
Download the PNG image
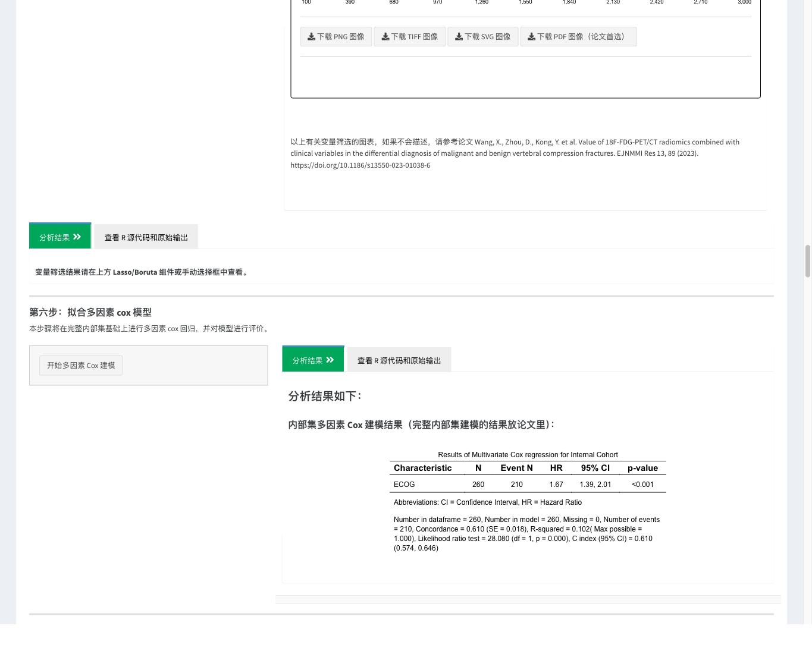pos(336,36)
